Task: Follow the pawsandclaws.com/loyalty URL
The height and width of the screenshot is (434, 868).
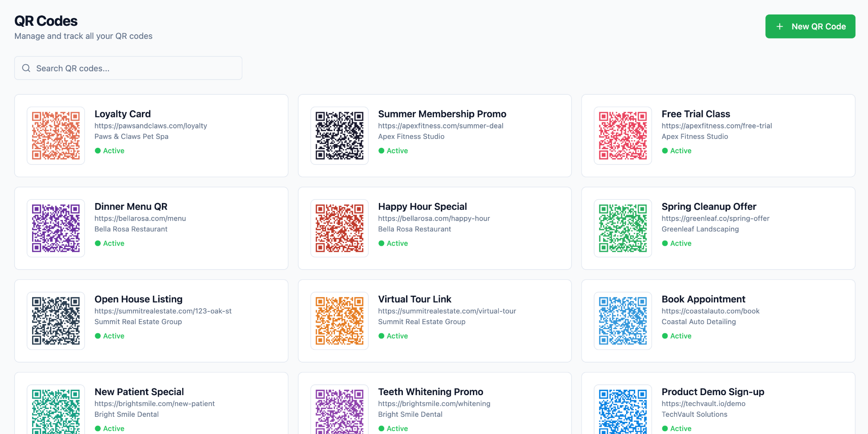Action: [x=151, y=126]
